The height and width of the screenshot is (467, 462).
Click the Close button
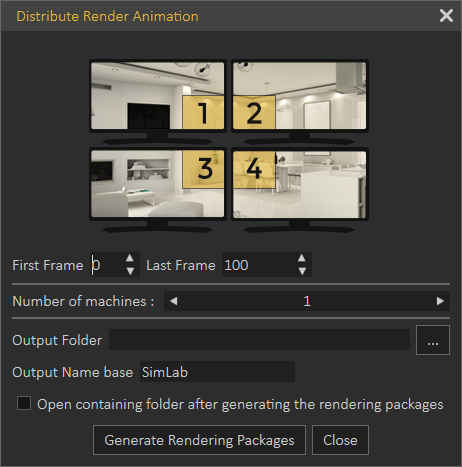[340, 440]
